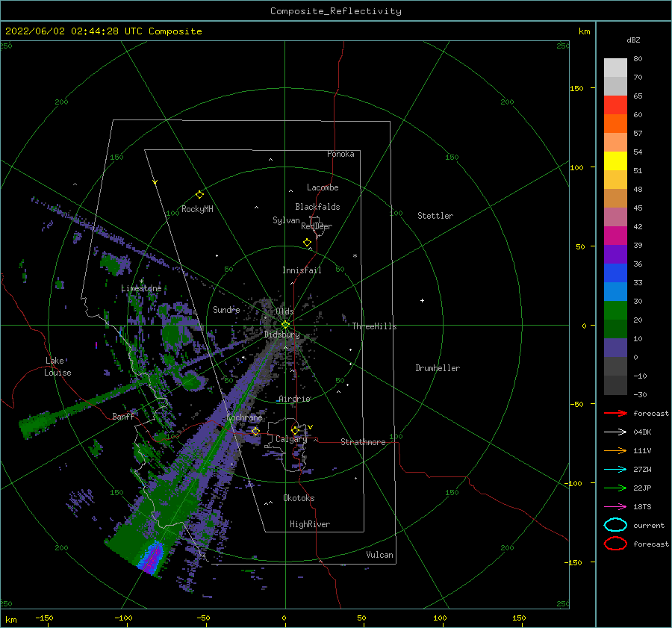Click the RockyMH label

(197, 209)
